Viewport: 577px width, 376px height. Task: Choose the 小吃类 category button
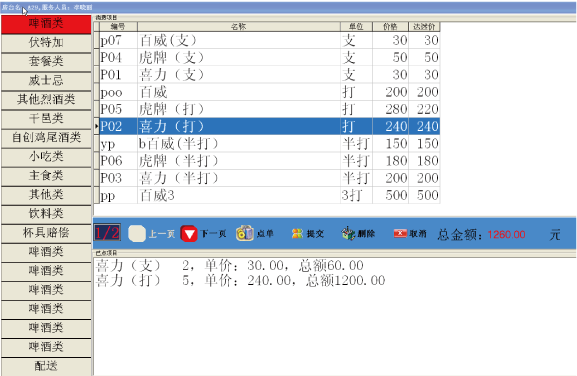(x=46, y=157)
